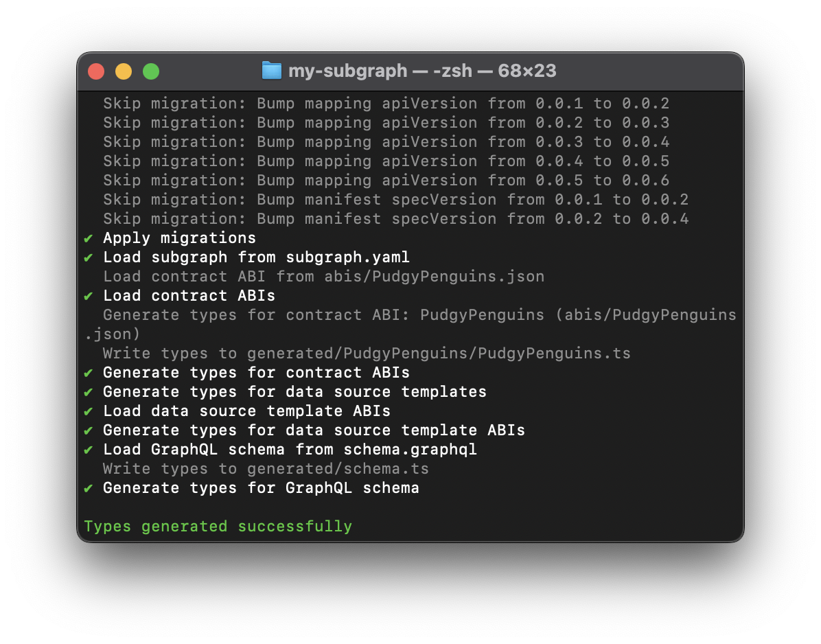Click the abis/PudgyPenguins.json path in Load contract ABI line
Screen dimensions: 821x644
[434, 277]
